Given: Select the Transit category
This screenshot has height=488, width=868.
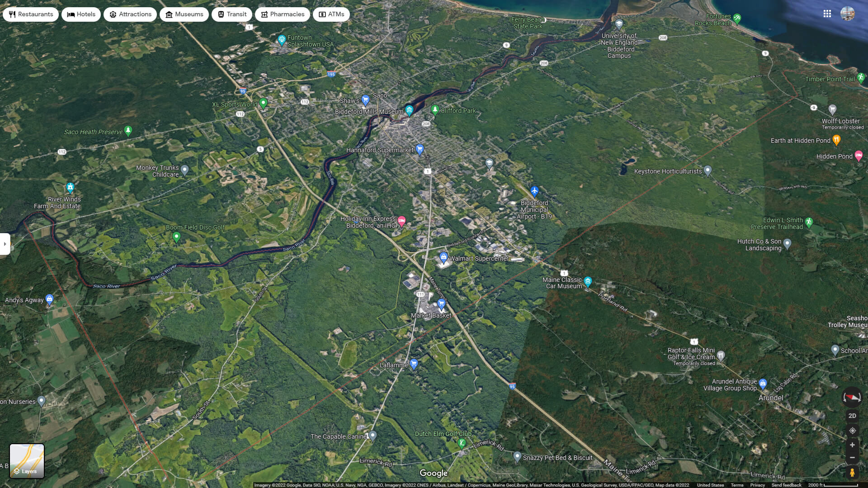Looking at the screenshot, I should click(232, 14).
